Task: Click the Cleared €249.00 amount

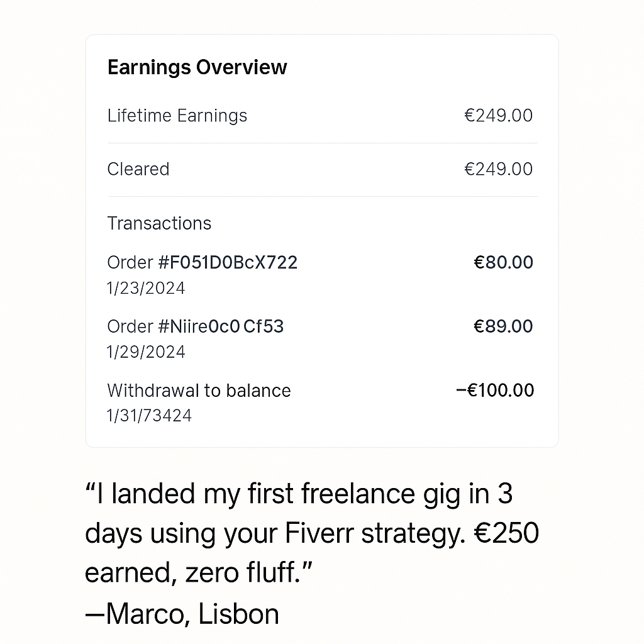Action: (498, 169)
